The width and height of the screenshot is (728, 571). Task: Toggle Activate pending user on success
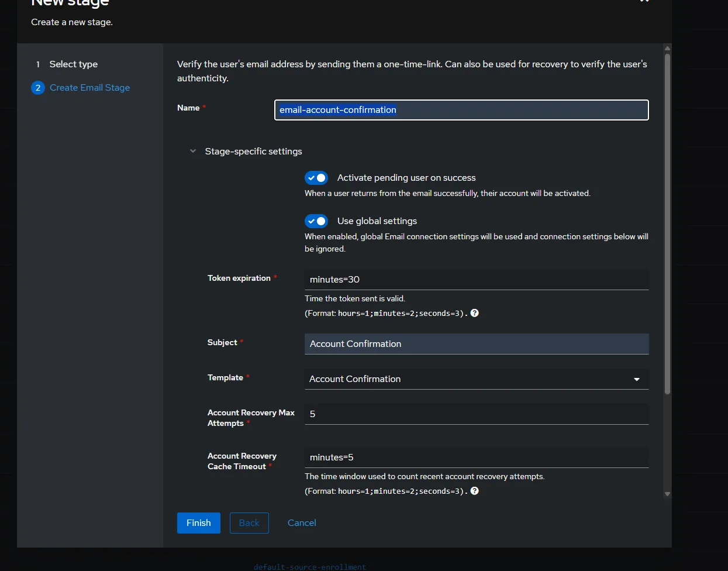tap(316, 178)
